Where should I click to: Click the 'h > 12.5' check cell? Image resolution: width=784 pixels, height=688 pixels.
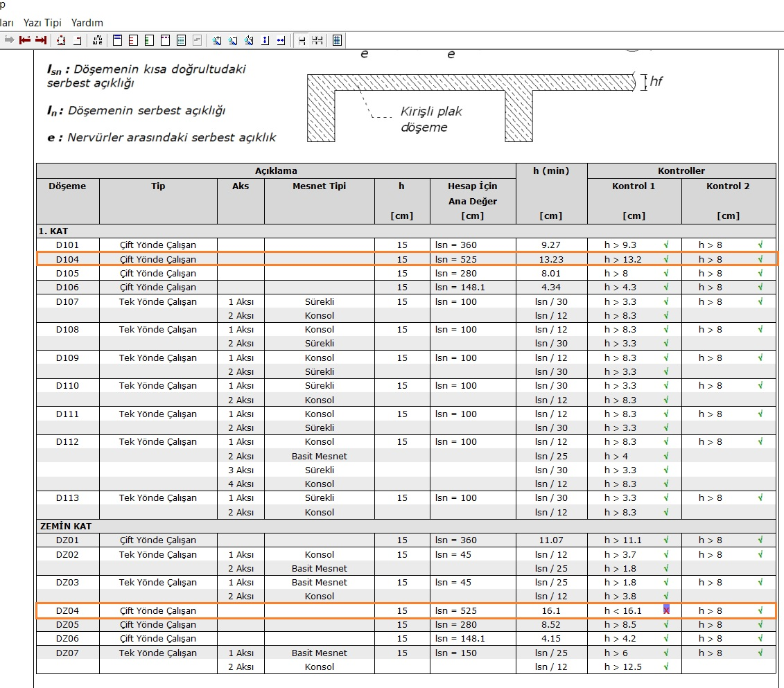[x=634, y=667]
